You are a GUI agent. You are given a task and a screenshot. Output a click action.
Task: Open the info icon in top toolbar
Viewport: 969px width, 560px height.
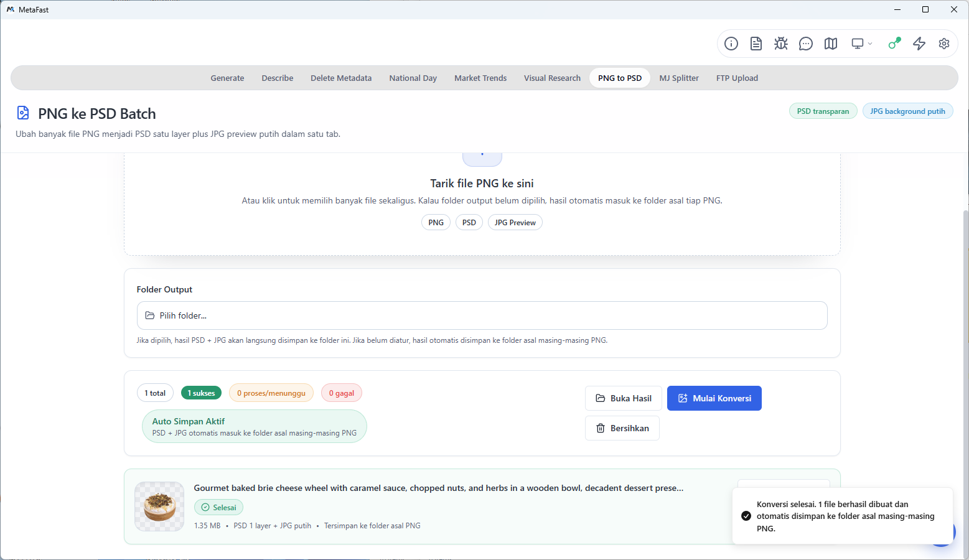pos(731,44)
